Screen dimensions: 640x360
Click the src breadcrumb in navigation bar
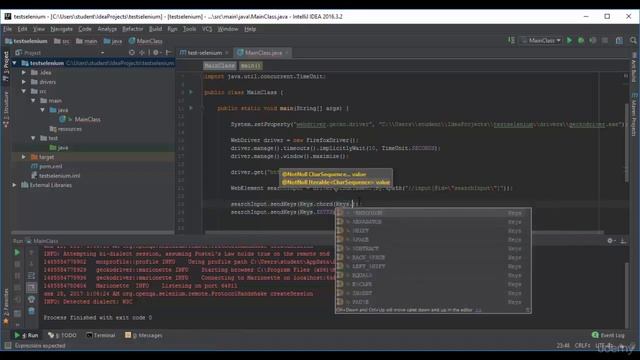pyautogui.click(x=62, y=41)
